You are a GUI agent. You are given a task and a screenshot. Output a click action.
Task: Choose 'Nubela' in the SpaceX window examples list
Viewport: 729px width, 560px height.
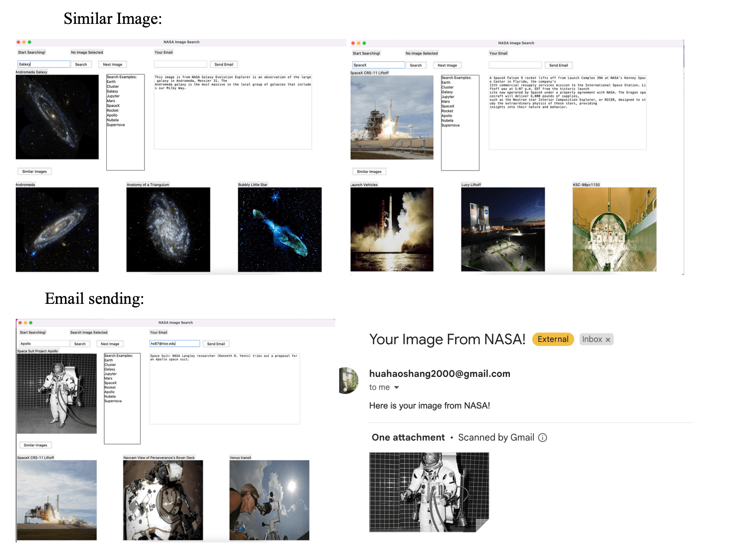[x=447, y=120]
